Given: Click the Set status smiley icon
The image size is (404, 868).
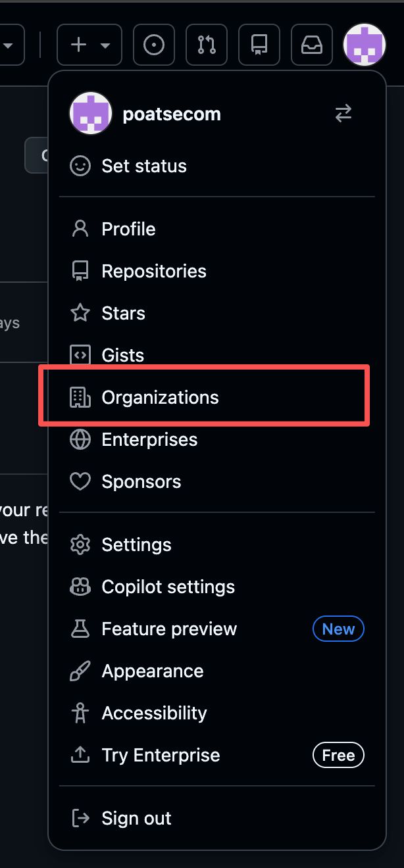Looking at the screenshot, I should point(80,166).
